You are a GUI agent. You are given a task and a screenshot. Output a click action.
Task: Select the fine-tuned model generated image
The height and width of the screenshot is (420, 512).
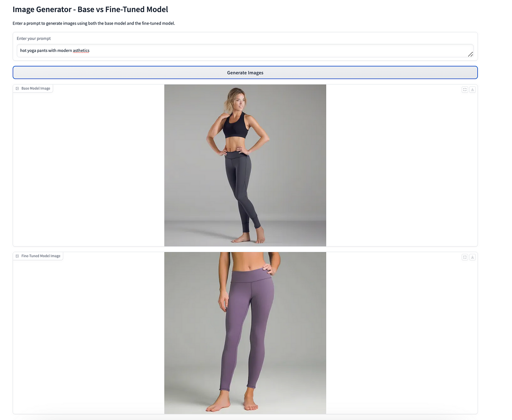point(245,333)
